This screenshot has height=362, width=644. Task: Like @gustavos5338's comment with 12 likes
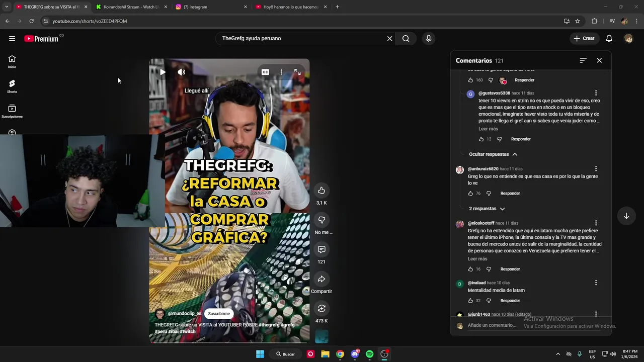[x=481, y=139]
